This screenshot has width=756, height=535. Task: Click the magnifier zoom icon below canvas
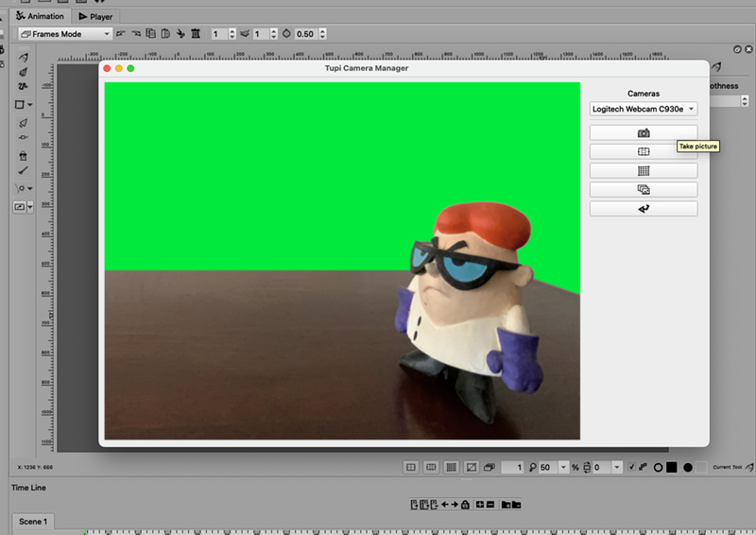(x=532, y=467)
